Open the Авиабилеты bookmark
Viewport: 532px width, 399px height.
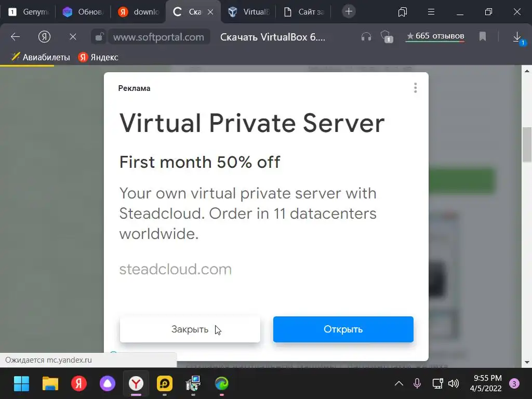[41, 57]
